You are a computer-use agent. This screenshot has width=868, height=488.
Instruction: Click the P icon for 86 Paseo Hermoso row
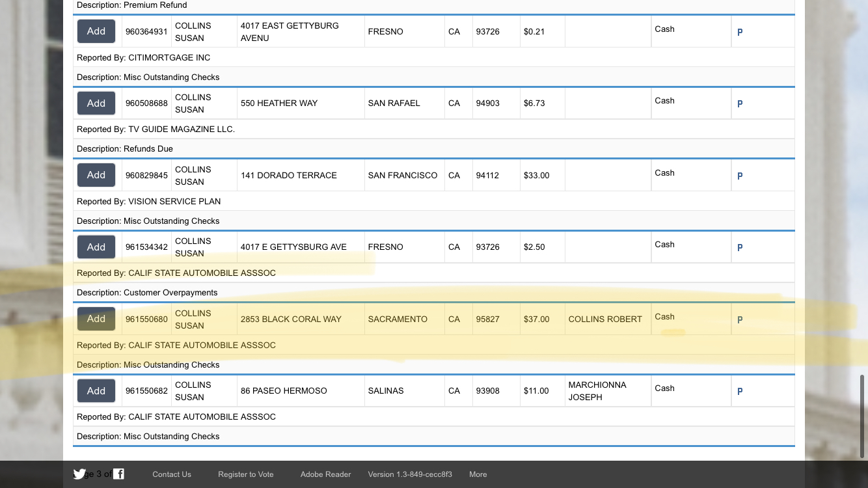[x=740, y=391]
